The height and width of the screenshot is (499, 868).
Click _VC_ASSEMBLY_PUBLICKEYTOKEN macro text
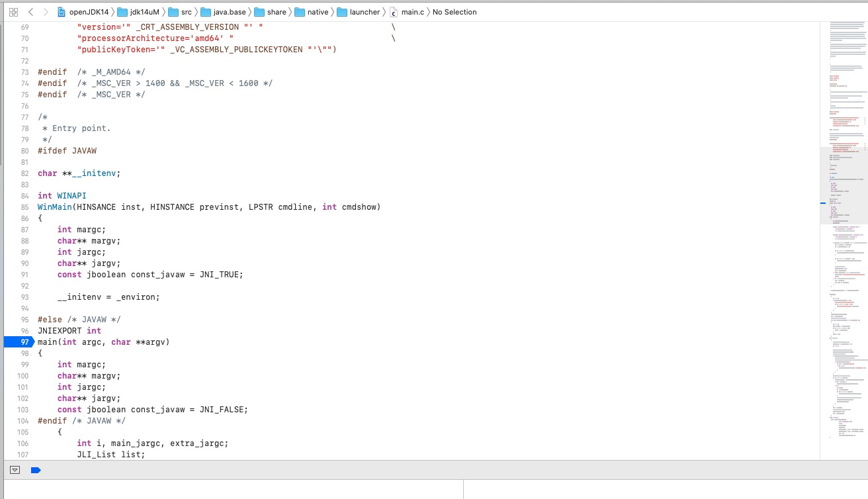(x=236, y=50)
